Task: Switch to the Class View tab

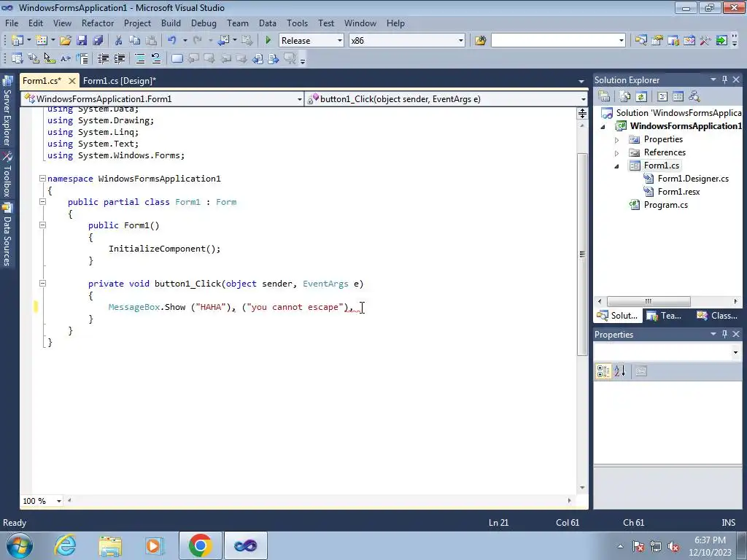Action: (x=716, y=316)
